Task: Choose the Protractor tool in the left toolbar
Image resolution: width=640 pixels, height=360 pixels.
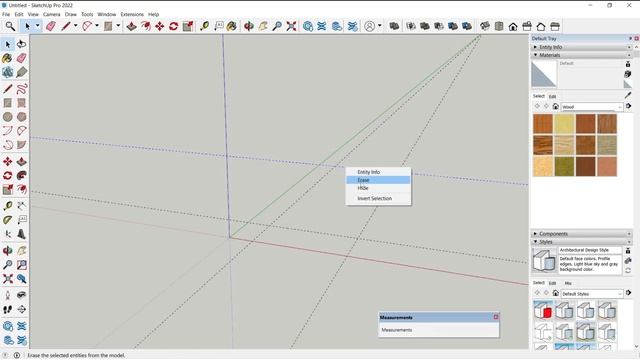Action: 7,220
